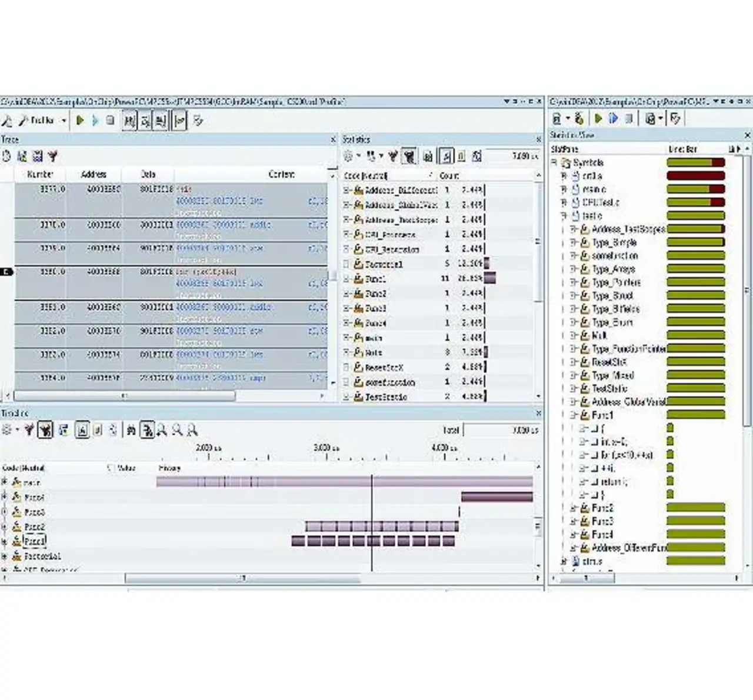This screenshot has height=700, width=753.
Task: Click the Address column header in Trace
Action: [94, 175]
